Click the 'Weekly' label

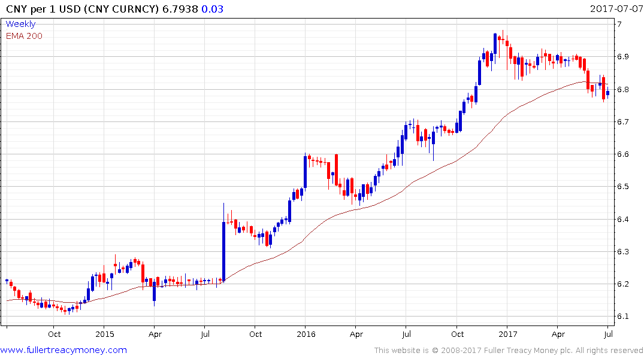click(x=20, y=24)
